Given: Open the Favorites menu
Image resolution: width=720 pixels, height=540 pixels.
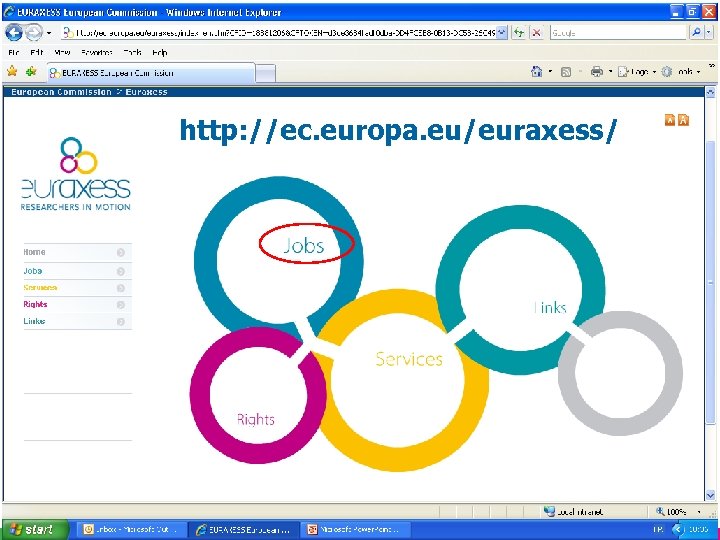Looking at the screenshot, I should tap(96, 52).
